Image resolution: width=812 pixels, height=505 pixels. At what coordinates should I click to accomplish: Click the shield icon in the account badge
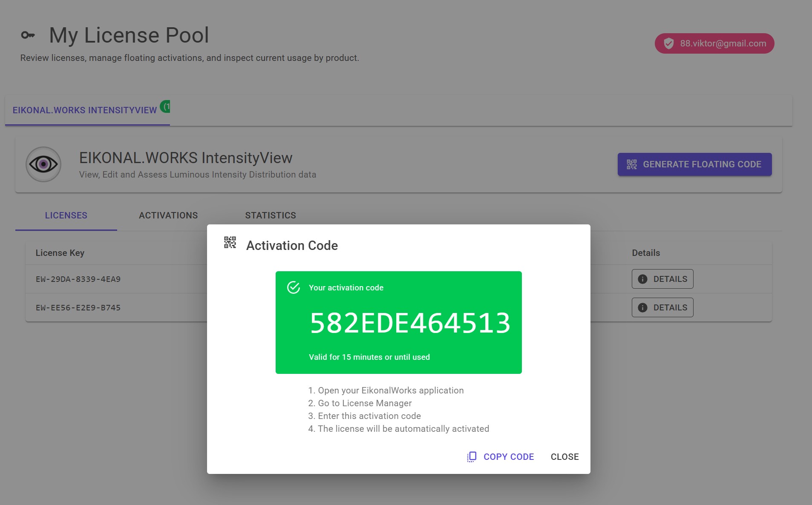click(x=669, y=43)
